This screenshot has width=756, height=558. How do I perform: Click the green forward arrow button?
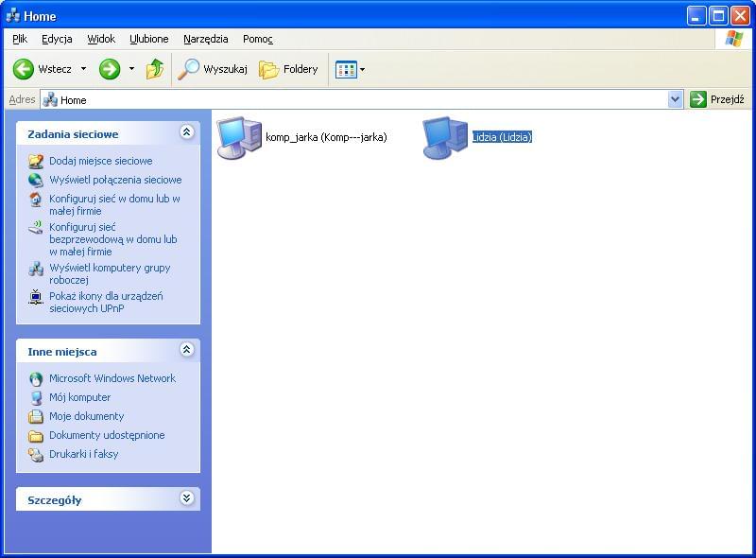pyautogui.click(x=110, y=69)
